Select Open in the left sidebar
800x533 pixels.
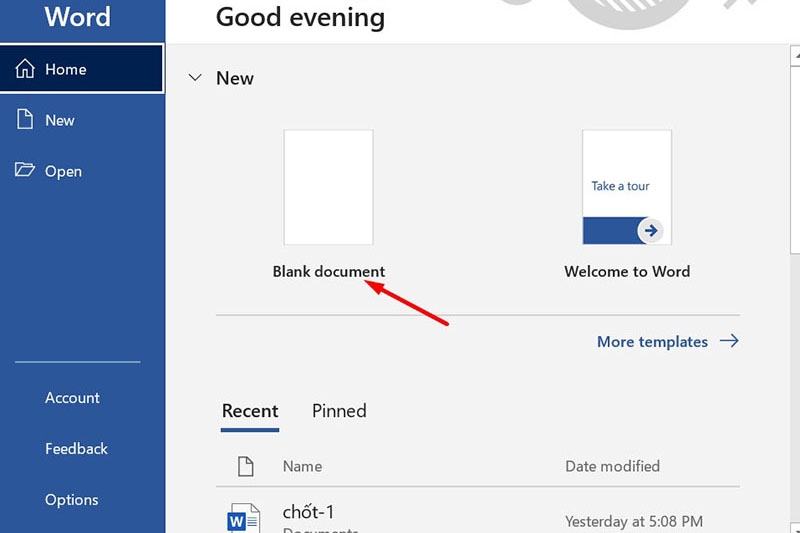click(x=82, y=171)
